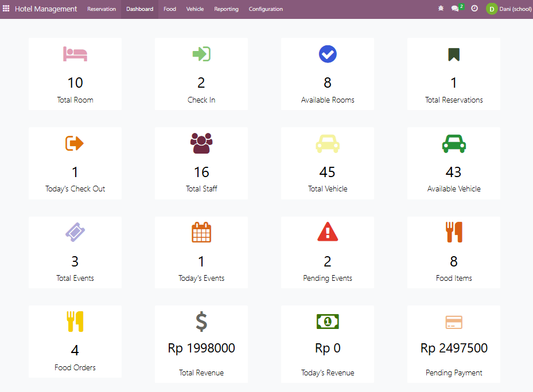Viewport: 533px width, 392px height.
Task: Click the red Pending Events warning icon
Action: point(328,232)
